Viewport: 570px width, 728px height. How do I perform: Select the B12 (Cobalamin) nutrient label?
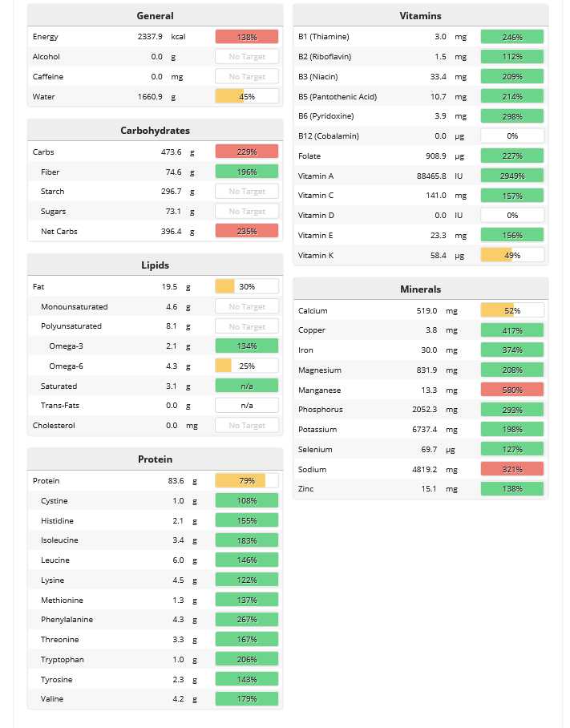pos(328,136)
